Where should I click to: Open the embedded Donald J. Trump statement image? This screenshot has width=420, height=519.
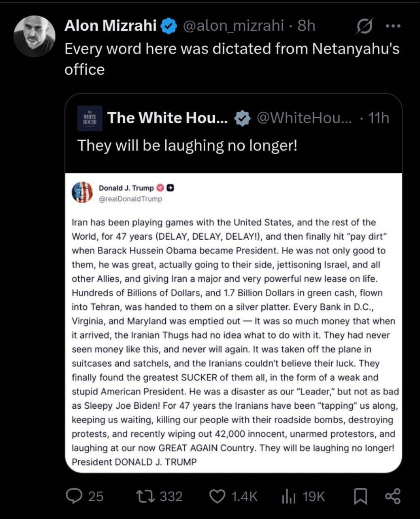[x=234, y=323]
